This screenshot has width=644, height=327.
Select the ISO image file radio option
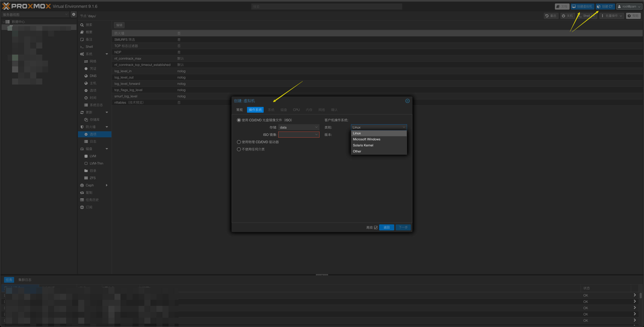(x=239, y=120)
